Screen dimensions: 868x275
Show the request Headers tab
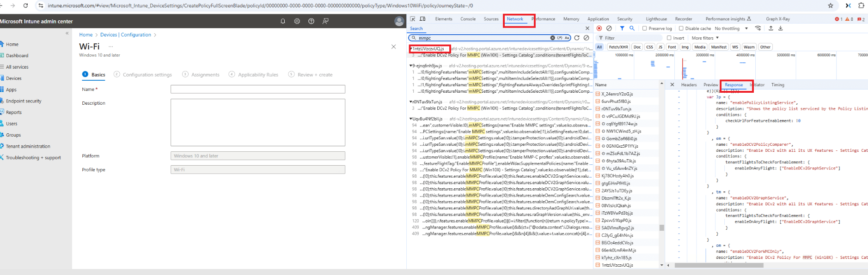689,85
